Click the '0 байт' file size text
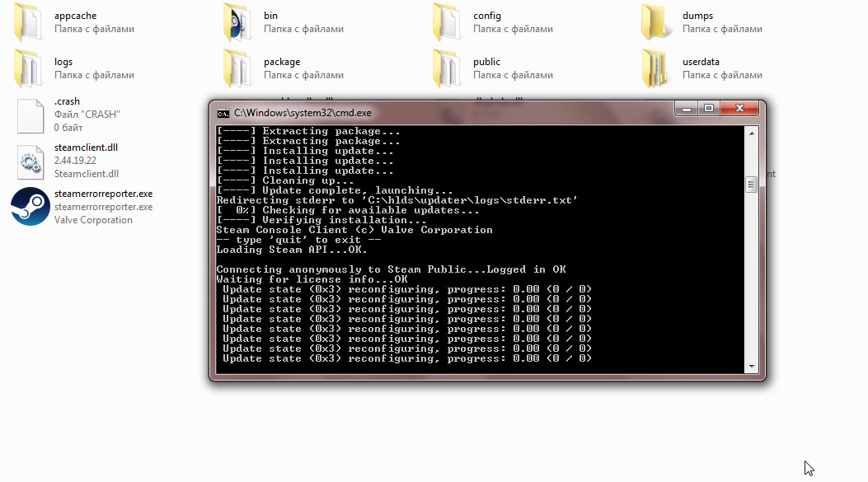 [68, 127]
